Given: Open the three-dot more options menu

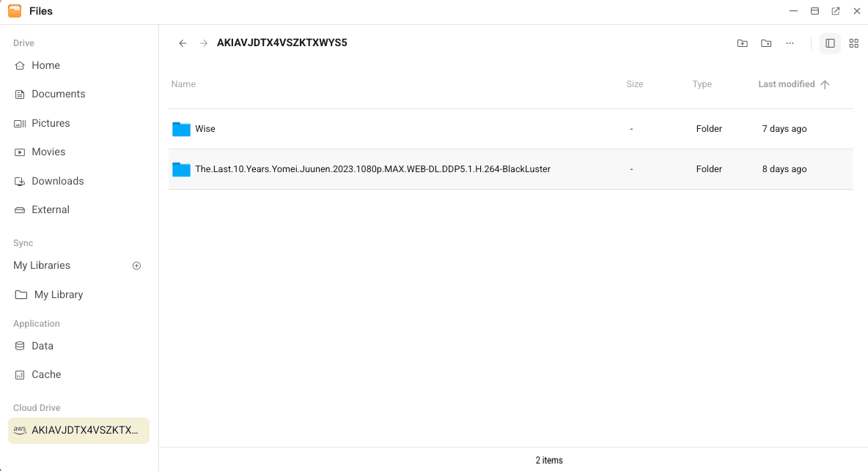Looking at the screenshot, I should click(790, 43).
